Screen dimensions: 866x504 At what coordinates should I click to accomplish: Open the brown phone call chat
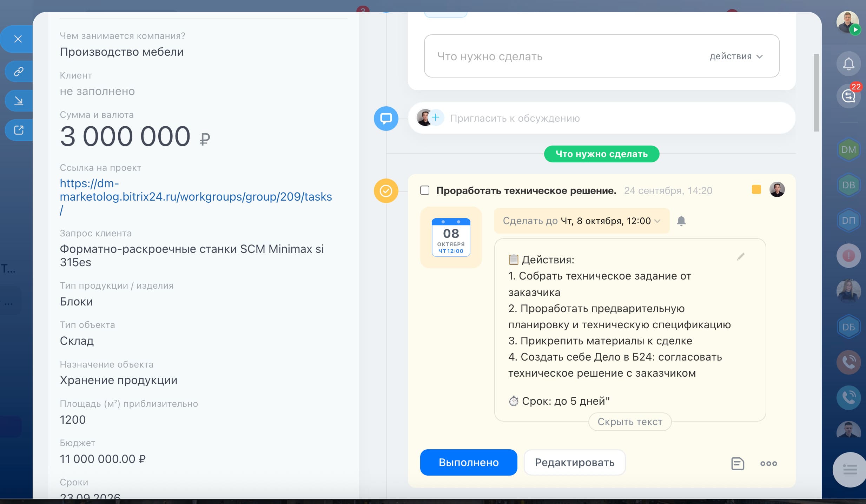point(848,362)
